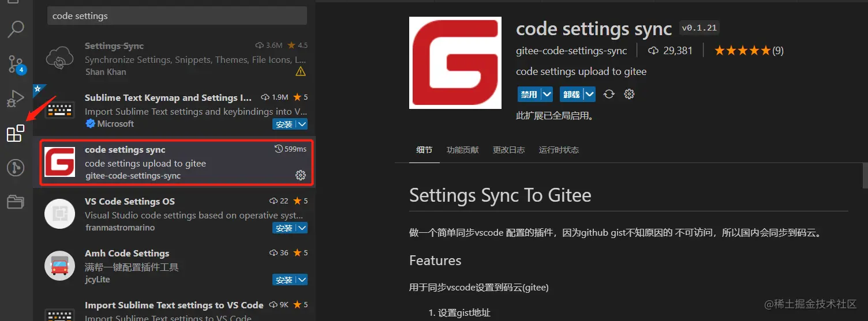Click the small gitee G logo in list
Screen dimensions: 868x321
60,162
